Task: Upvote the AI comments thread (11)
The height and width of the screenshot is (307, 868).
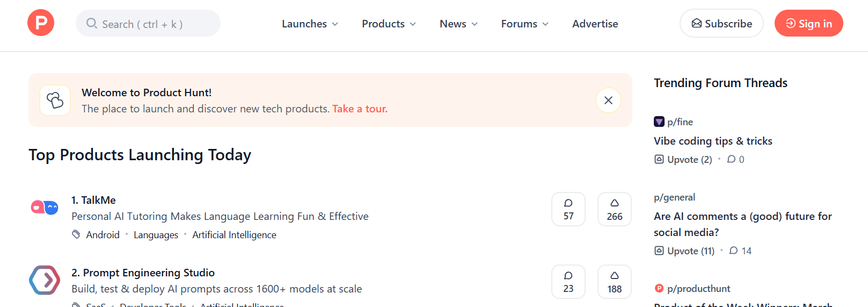Action: click(684, 251)
